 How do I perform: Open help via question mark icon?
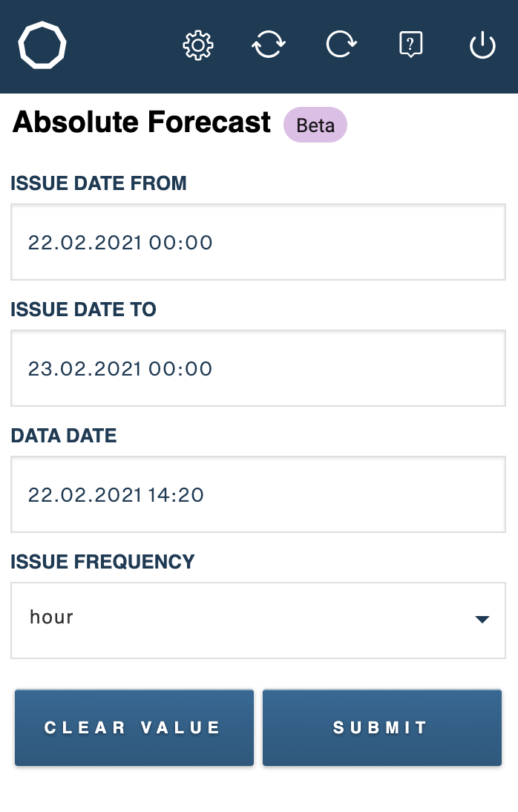point(411,45)
